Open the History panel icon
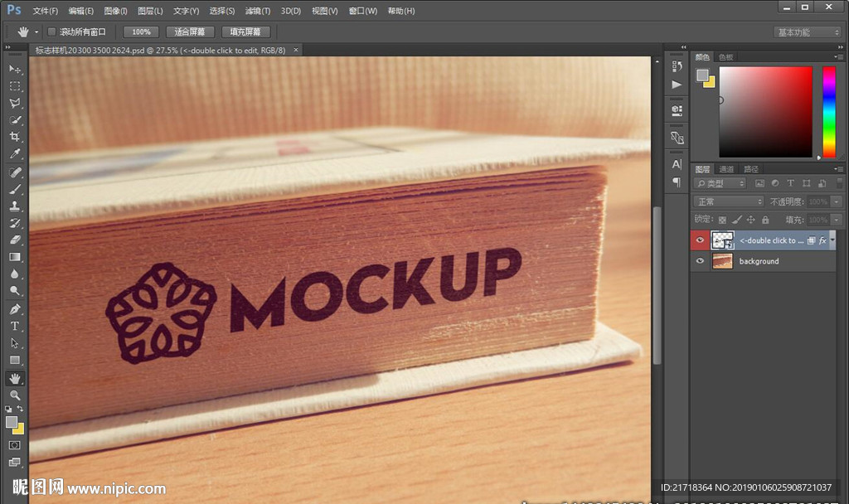Image resolution: width=849 pixels, height=504 pixels. tap(677, 65)
